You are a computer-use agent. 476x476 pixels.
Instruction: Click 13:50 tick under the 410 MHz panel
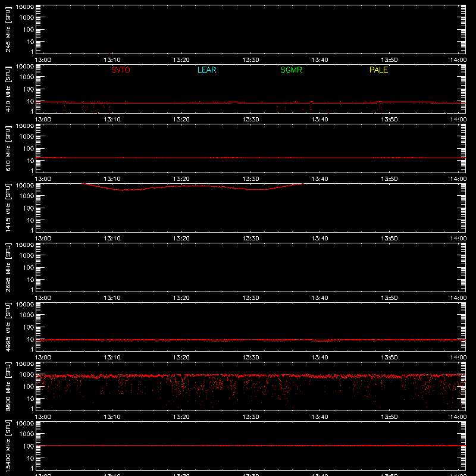tap(389, 120)
